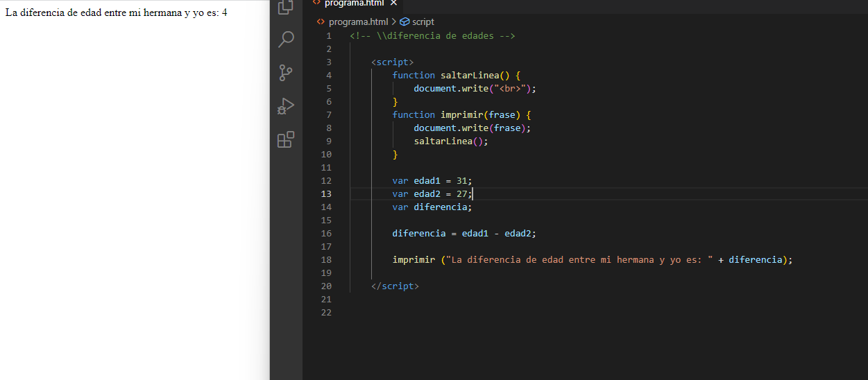Click the document.write("<br>") statement
This screenshot has height=380, width=868.
(475, 88)
